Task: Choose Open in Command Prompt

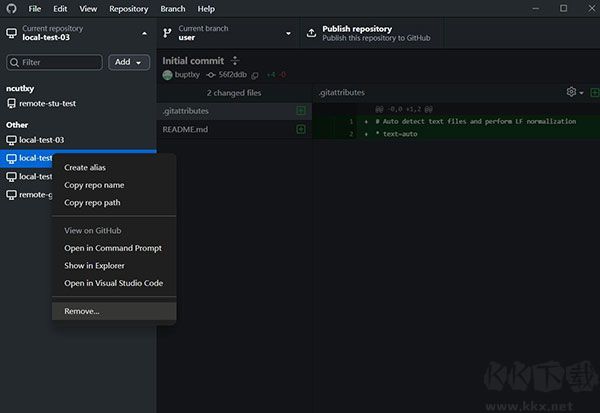Action: pos(114,248)
